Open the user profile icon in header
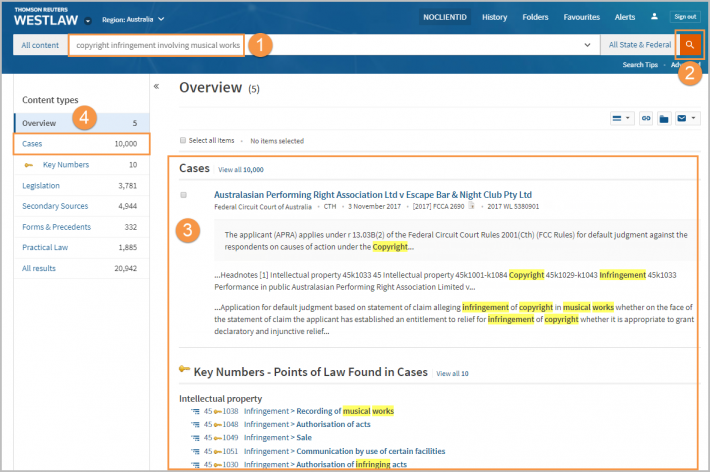The height and width of the screenshot is (472, 710). 654,17
